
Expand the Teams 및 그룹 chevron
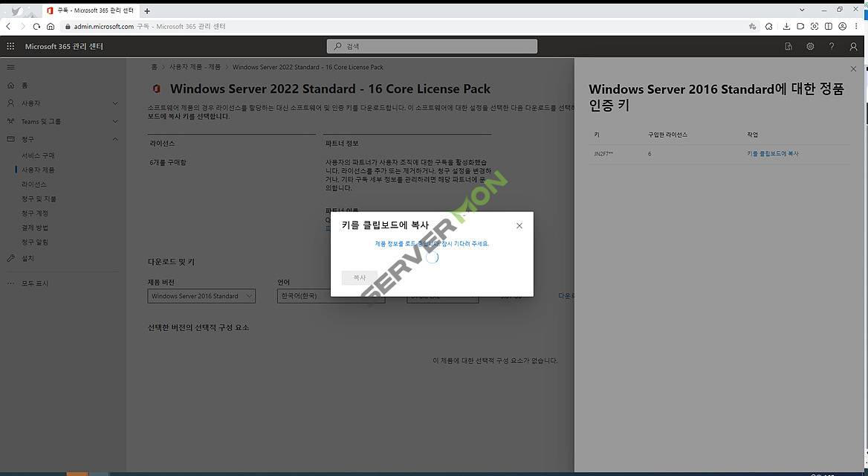[115, 121]
